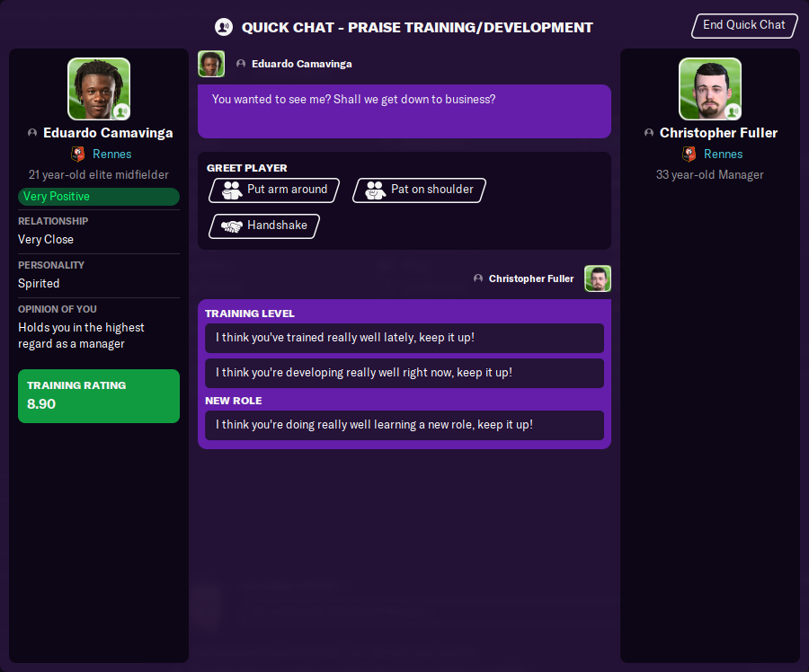The image size is (809, 672).
Task: Click person icon beside Eduardo Camavinga sidebar name
Action: [x=32, y=133]
